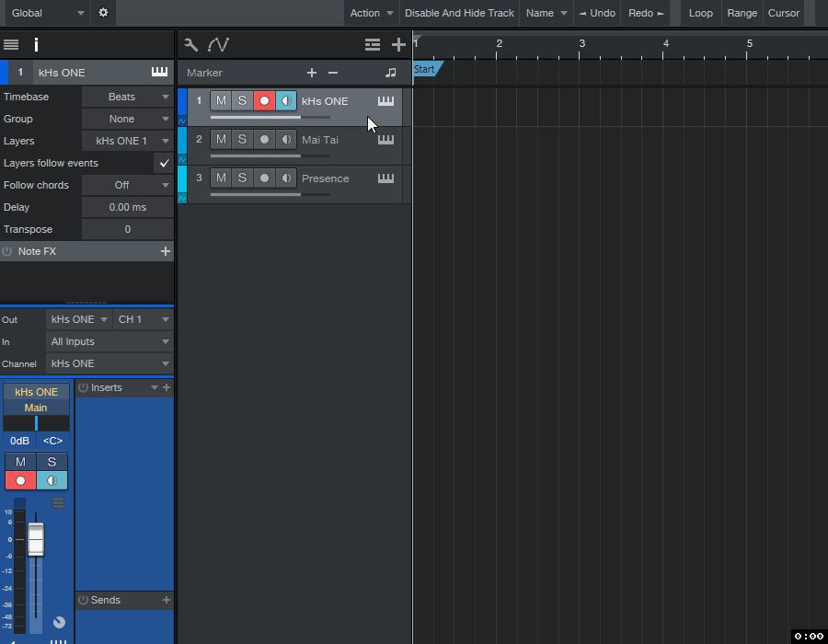The width and height of the screenshot is (828, 644).
Task: Solo the Presence track
Action: pos(242,178)
